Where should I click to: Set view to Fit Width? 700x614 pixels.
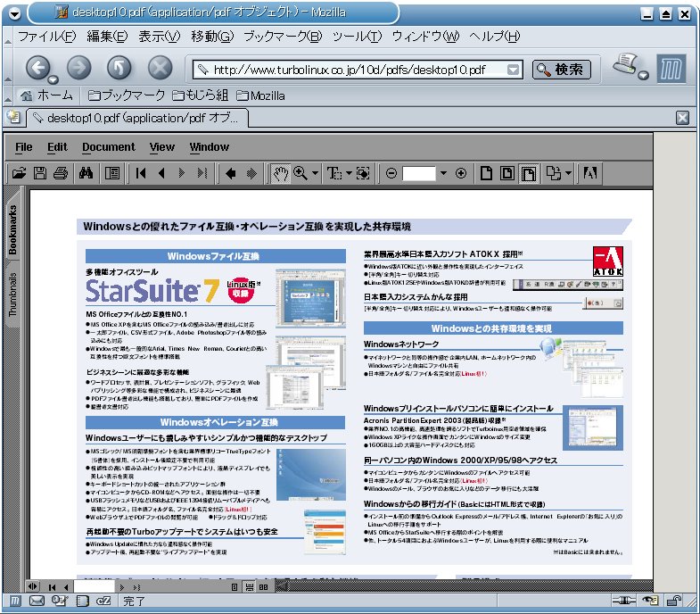(x=529, y=173)
